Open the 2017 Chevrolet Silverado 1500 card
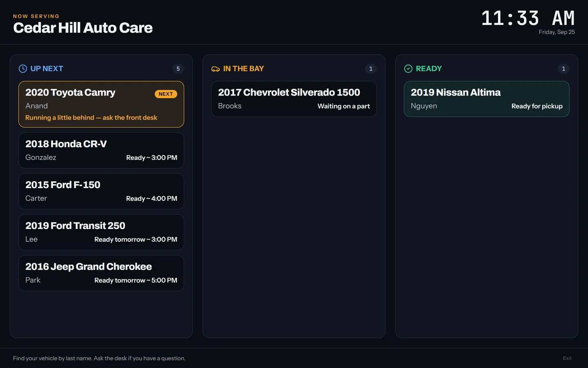The width and height of the screenshot is (588, 368). (294, 99)
